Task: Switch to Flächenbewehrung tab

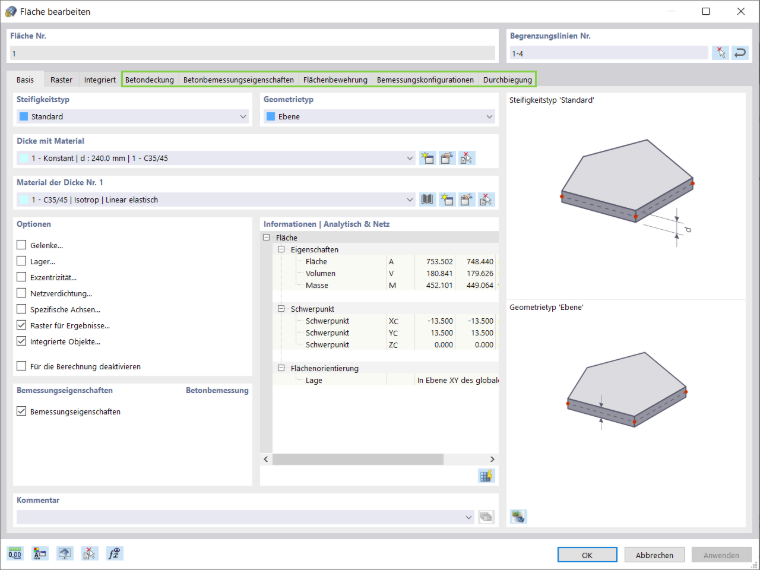Action: [335, 79]
